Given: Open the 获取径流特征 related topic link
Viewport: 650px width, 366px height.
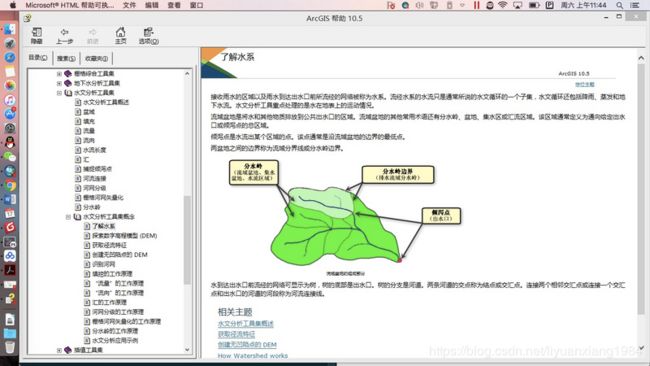Looking at the screenshot, I should pyautogui.click(x=236, y=334).
